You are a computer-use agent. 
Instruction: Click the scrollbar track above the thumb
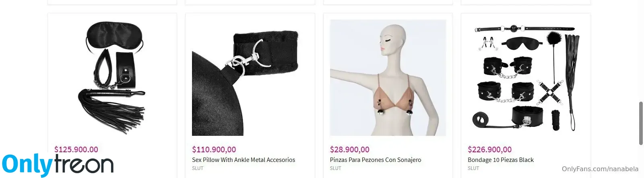pos(641,50)
